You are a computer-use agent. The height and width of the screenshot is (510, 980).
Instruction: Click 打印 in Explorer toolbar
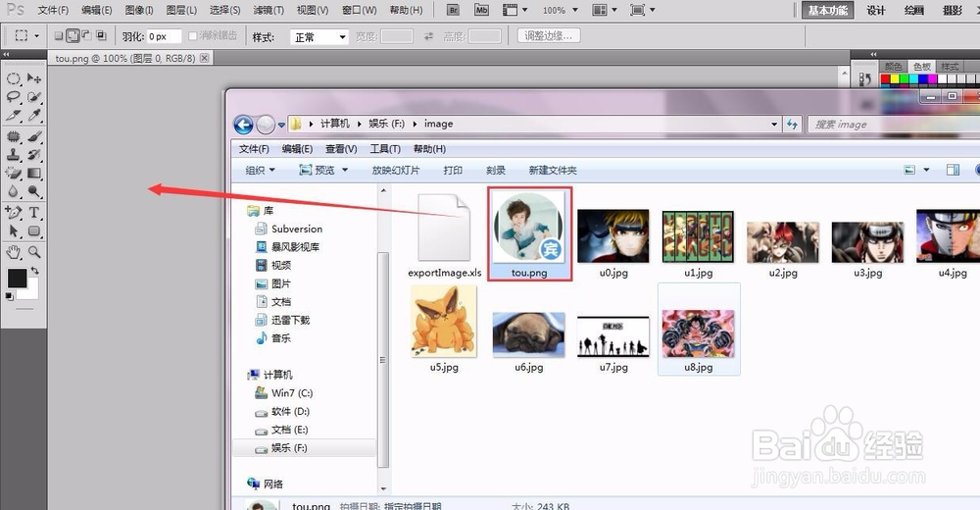click(453, 171)
